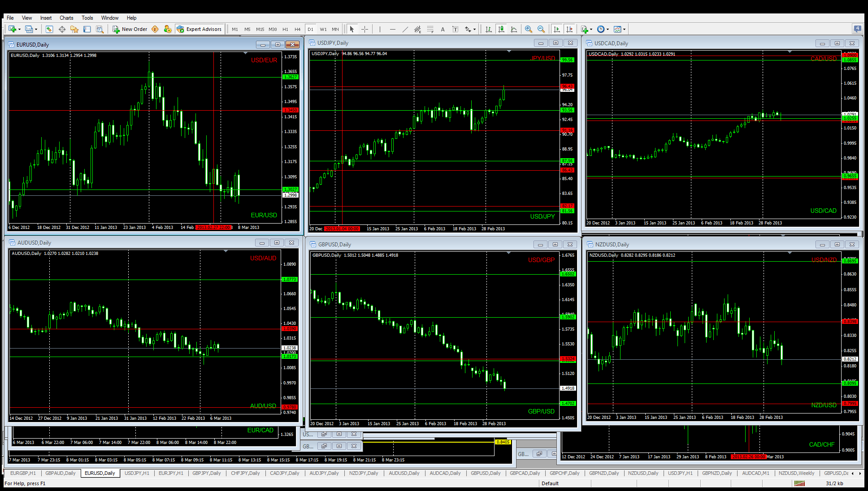Click the Options gear-person icon
Screen dimensions: 868x491
[x=168, y=29]
